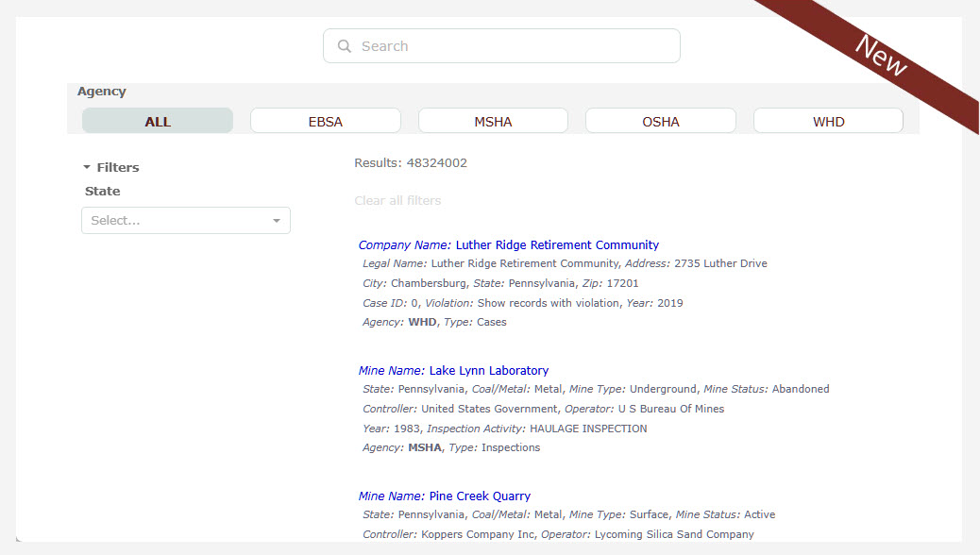The width and height of the screenshot is (980, 555).
Task: Switch to the OSHA agency tab
Action: pyautogui.click(x=661, y=121)
